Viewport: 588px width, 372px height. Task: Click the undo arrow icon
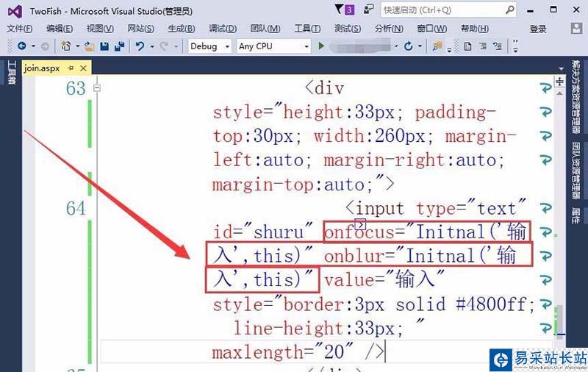click(x=140, y=46)
